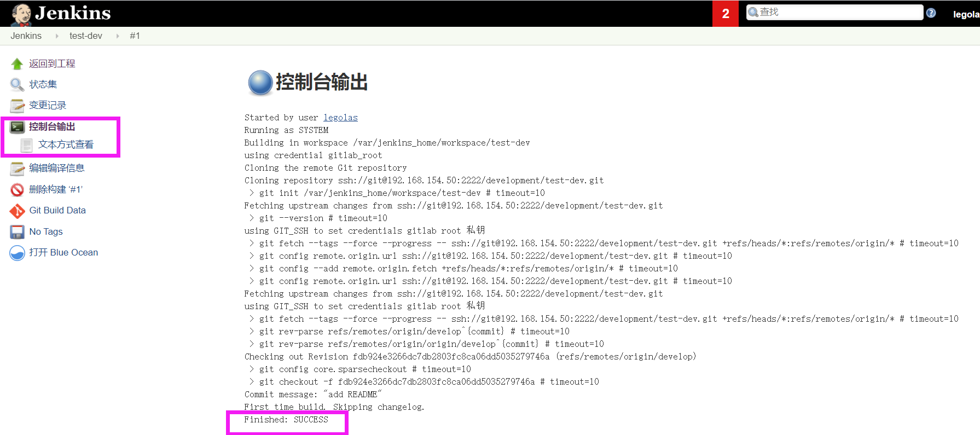Click 'git config --add remote.origin.fetch' line
The height and width of the screenshot is (435, 980).
463,269
